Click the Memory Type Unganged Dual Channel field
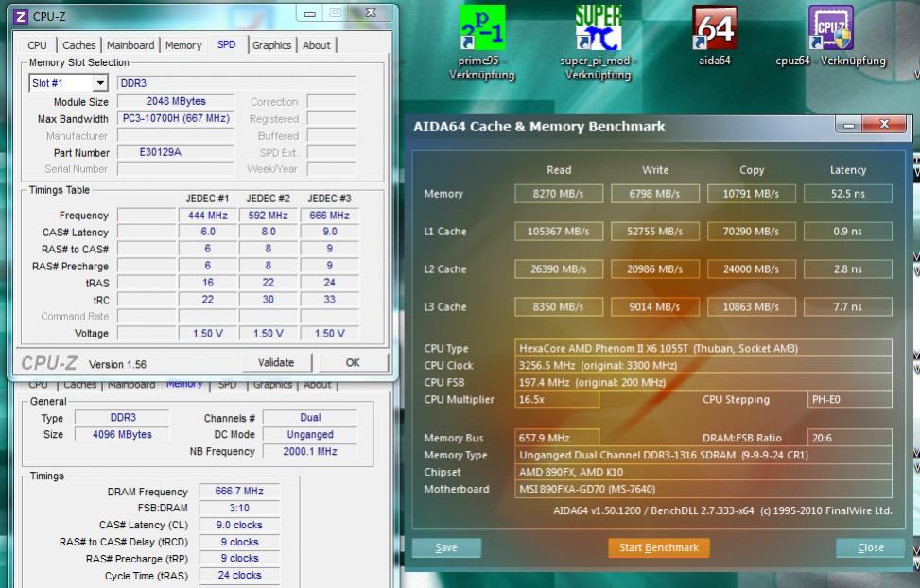920x588 pixels. pos(703,455)
